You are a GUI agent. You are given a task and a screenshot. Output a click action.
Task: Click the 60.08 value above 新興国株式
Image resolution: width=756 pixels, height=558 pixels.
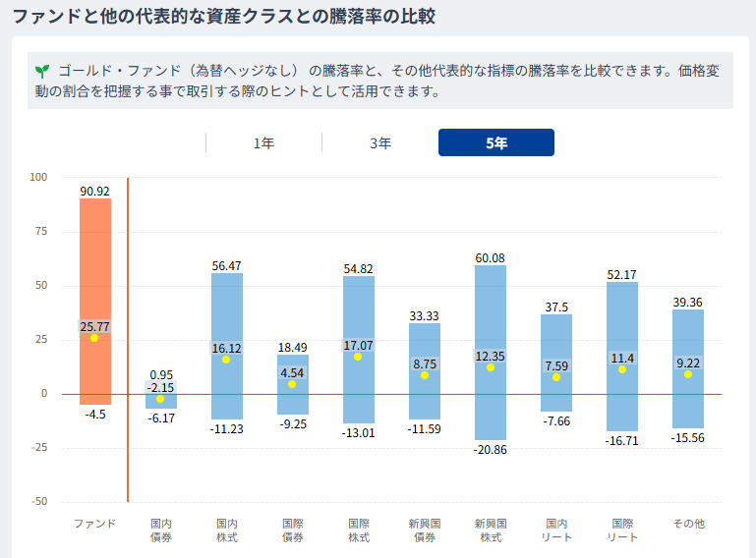tap(490, 258)
